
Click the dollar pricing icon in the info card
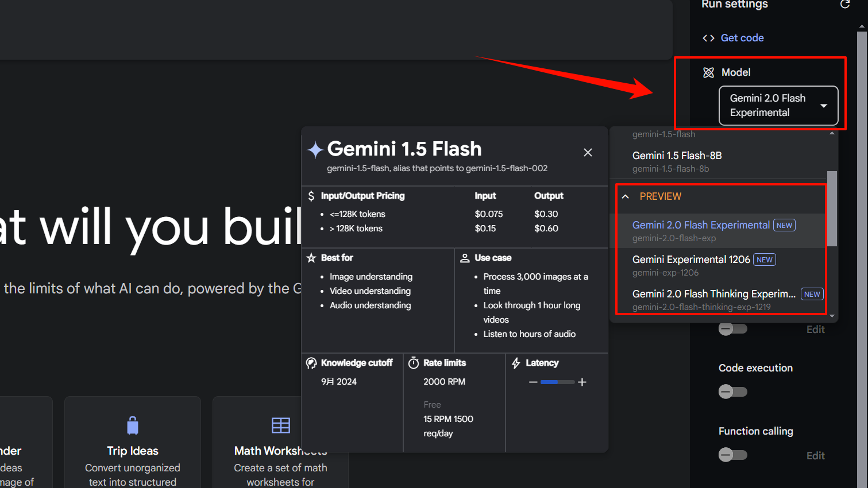311,196
